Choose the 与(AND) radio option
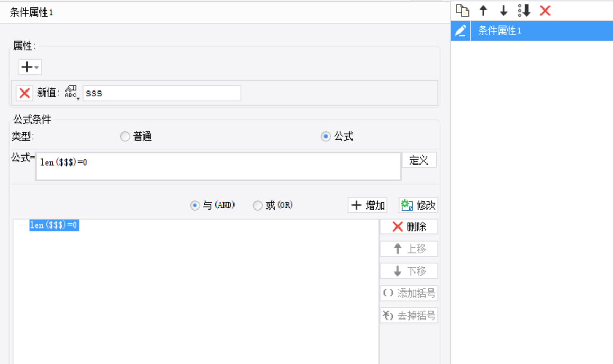 [195, 205]
